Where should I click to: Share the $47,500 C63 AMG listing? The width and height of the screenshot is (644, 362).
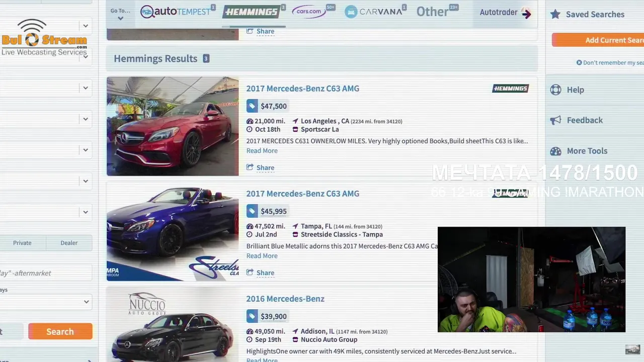[260, 167]
